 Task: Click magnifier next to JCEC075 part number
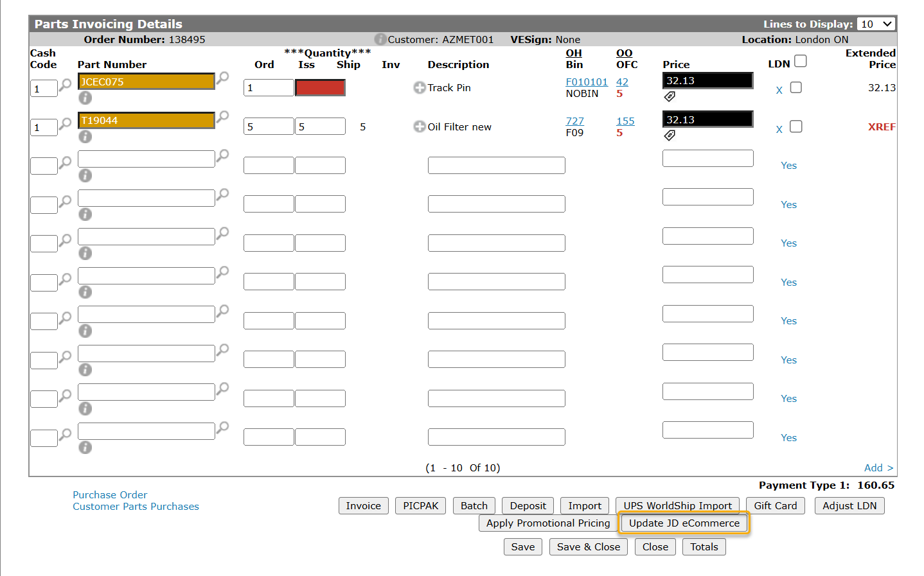222,78
